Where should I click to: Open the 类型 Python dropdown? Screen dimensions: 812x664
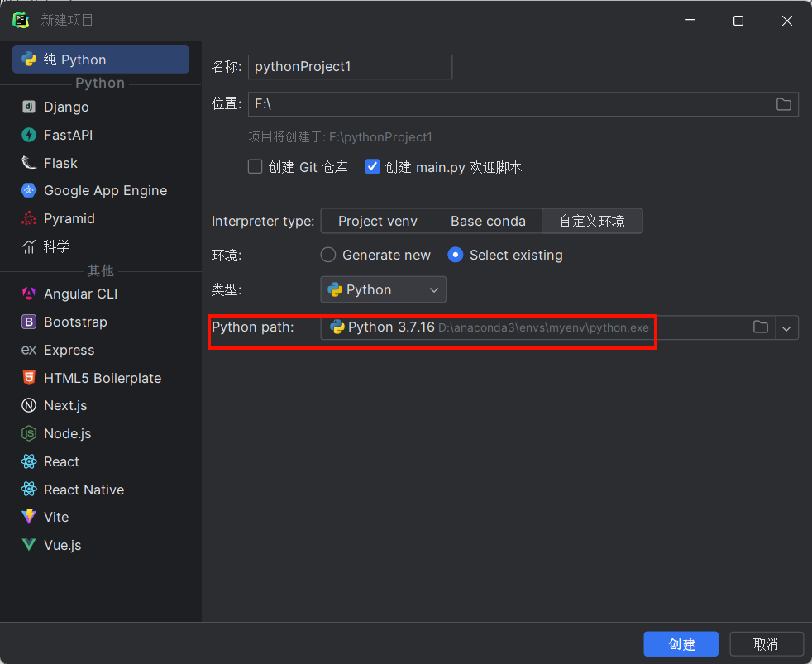[383, 289]
